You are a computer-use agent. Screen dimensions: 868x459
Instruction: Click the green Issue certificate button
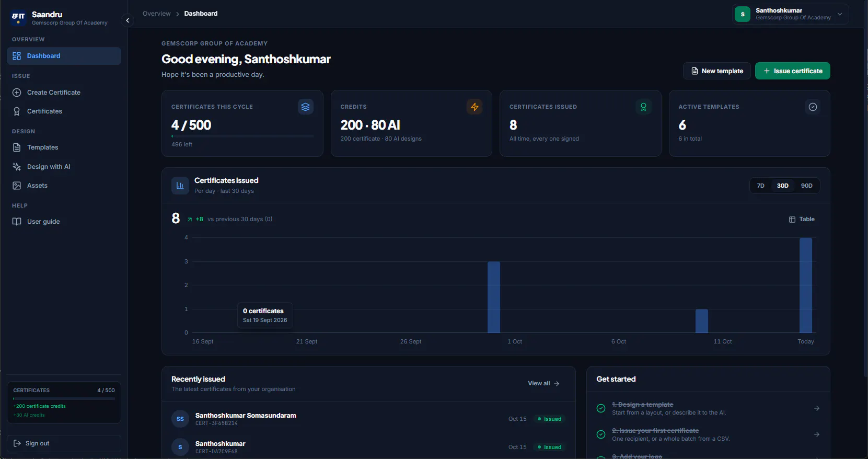(792, 71)
